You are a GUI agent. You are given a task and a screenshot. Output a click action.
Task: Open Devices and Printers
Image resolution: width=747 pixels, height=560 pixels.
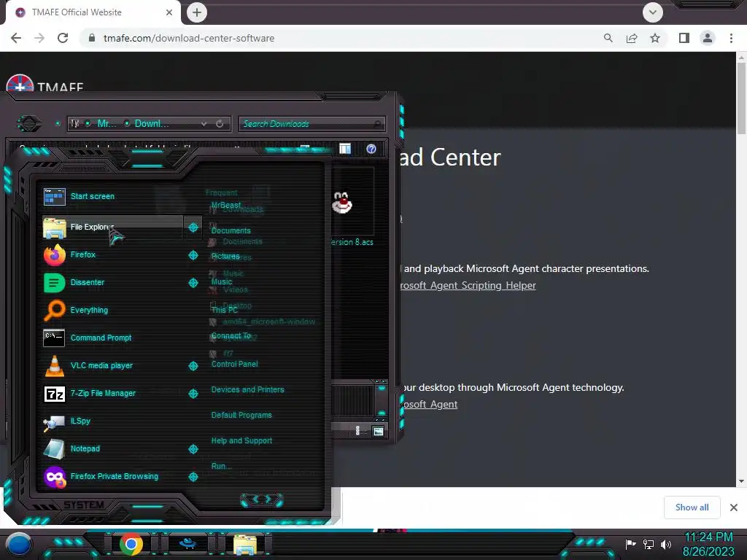point(247,389)
